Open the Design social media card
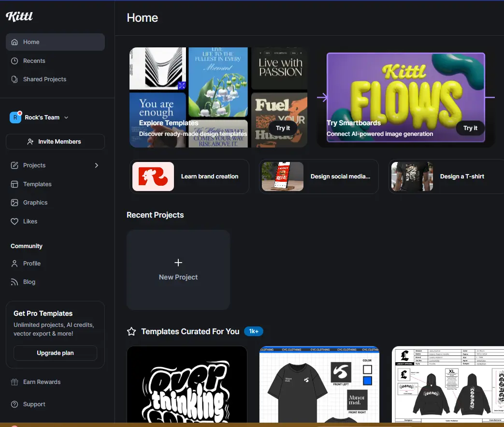 [x=319, y=177]
